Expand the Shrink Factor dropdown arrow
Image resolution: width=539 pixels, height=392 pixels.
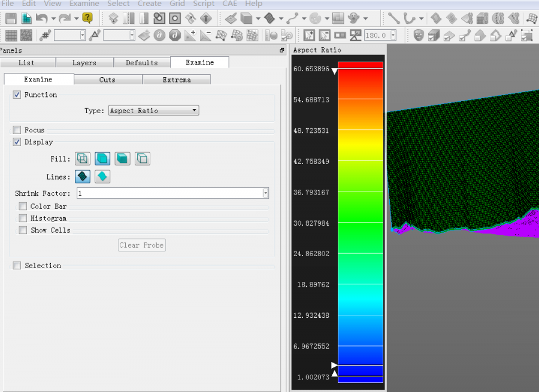266,193
